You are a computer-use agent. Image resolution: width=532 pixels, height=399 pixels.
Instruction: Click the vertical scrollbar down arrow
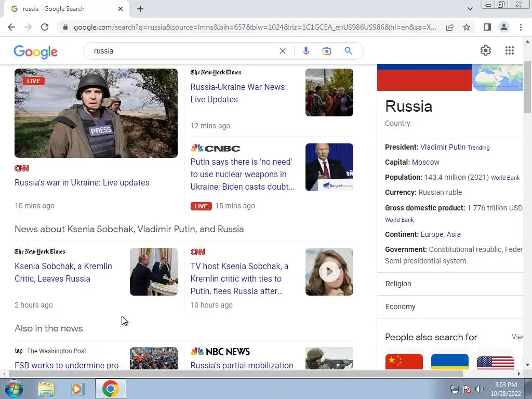click(528, 365)
